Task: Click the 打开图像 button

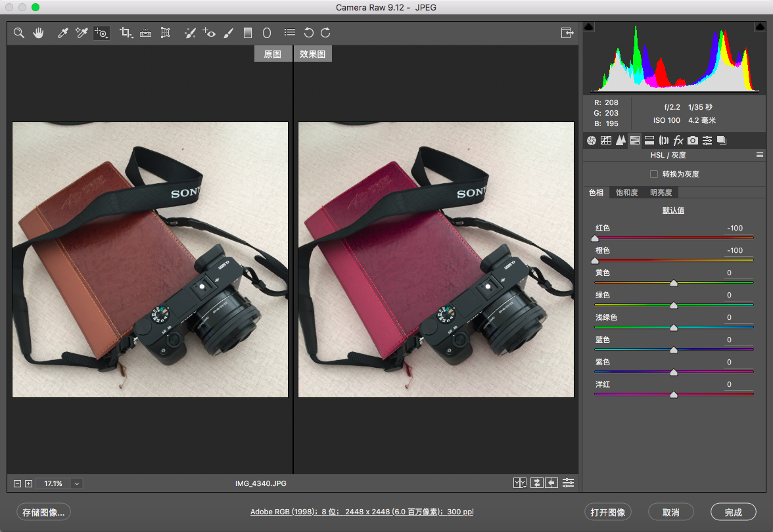Action: [x=607, y=512]
